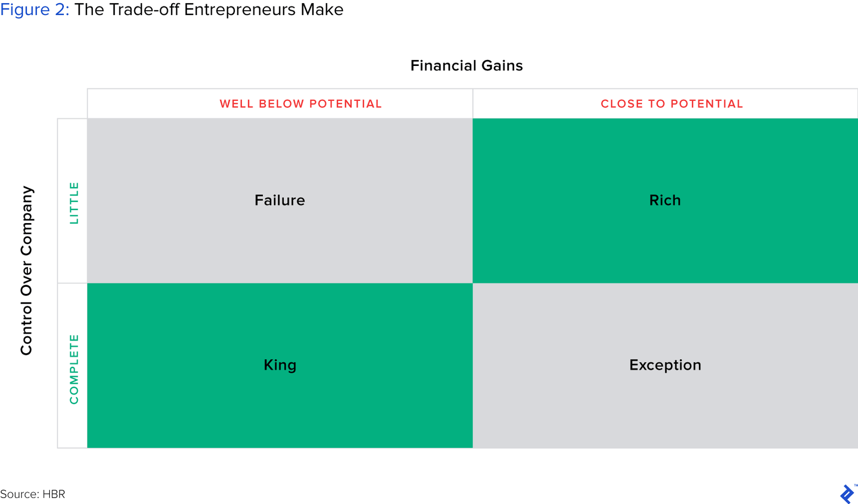Click the title 'The Trade-off Entrepreneurs Make'
Viewport: 858px width, 504px height.
click(x=209, y=10)
